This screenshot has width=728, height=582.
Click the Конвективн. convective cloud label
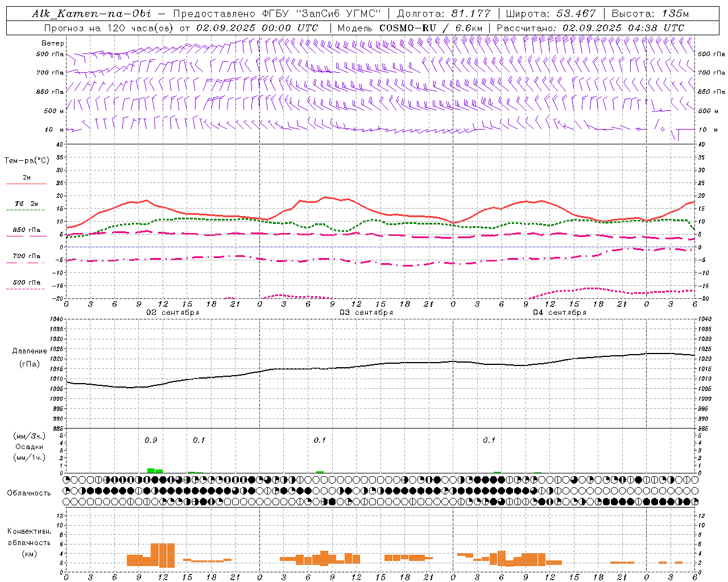pyautogui.click(x=29, y=531)
